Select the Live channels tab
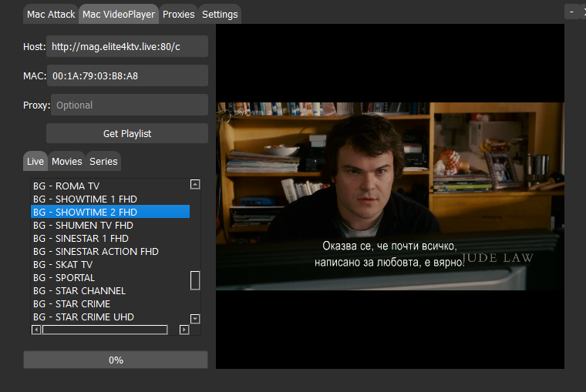Viewport: 586px width, 392px height. coord(35,161)
